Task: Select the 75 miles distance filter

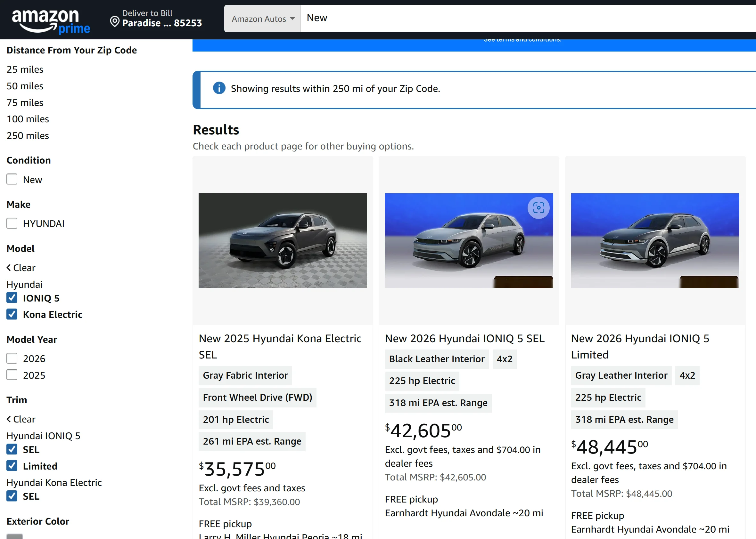Action: tap(25, 102)
